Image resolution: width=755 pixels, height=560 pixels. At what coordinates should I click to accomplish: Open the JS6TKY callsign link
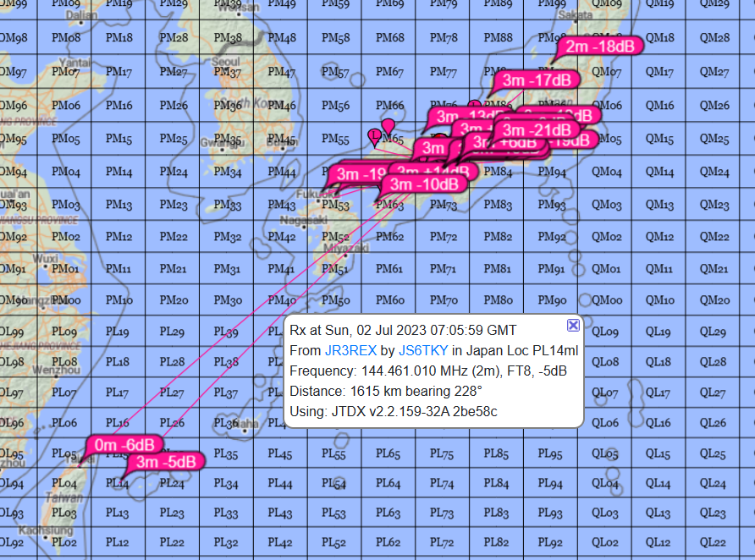(x=423, y=351)
